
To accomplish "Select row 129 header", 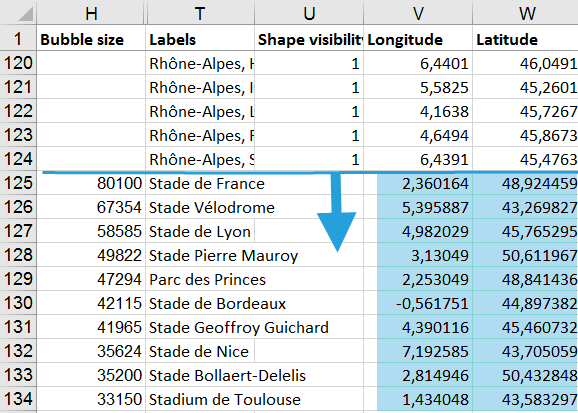I will coord(18,279).
